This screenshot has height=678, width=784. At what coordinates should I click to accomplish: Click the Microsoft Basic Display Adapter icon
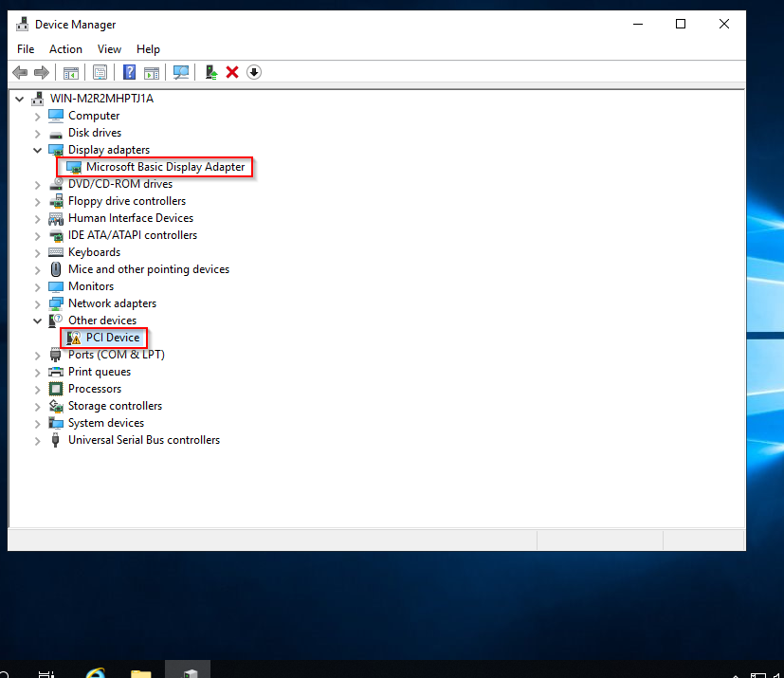74,167
